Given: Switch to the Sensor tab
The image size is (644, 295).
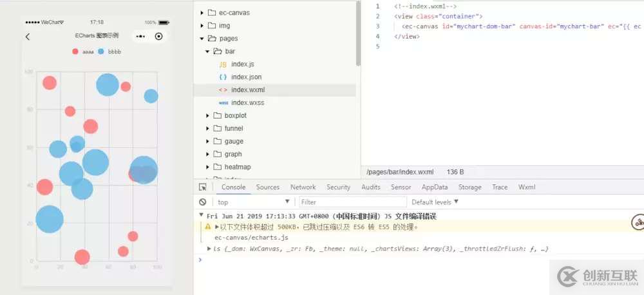Looking at the screenshot, I should [401, 187].
